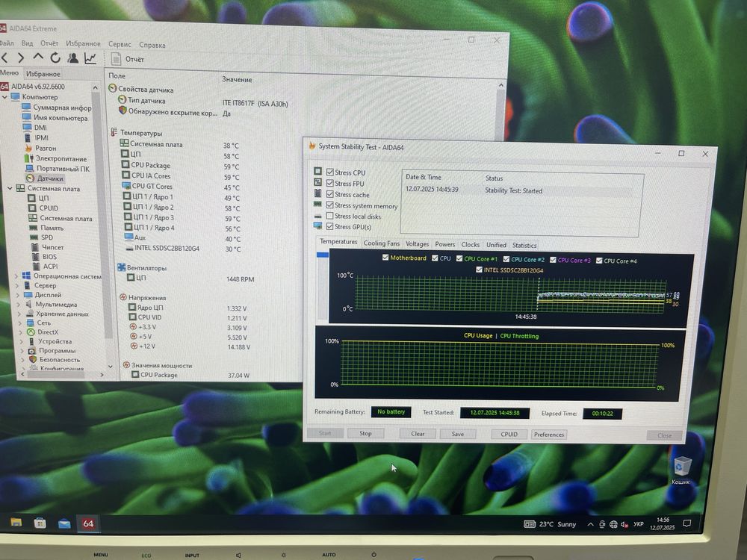Open the Сервис menu

pos(120,44)
